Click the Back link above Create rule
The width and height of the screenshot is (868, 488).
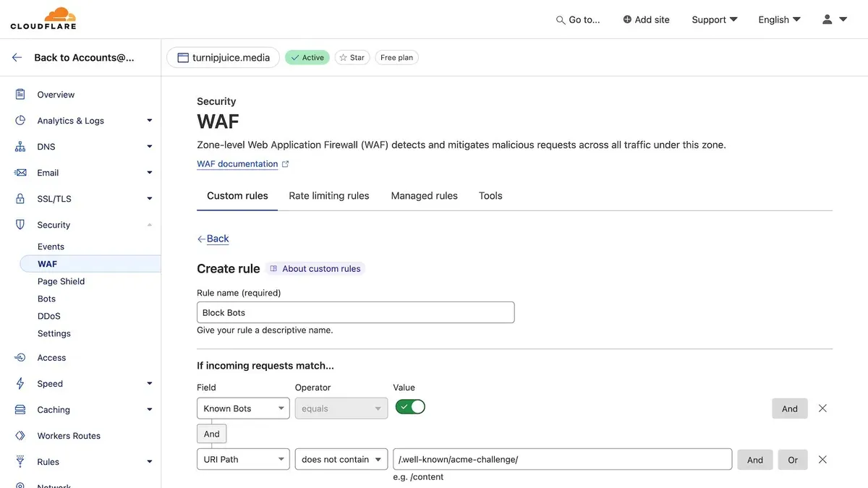pyautogui.click(x=213, y=239)
